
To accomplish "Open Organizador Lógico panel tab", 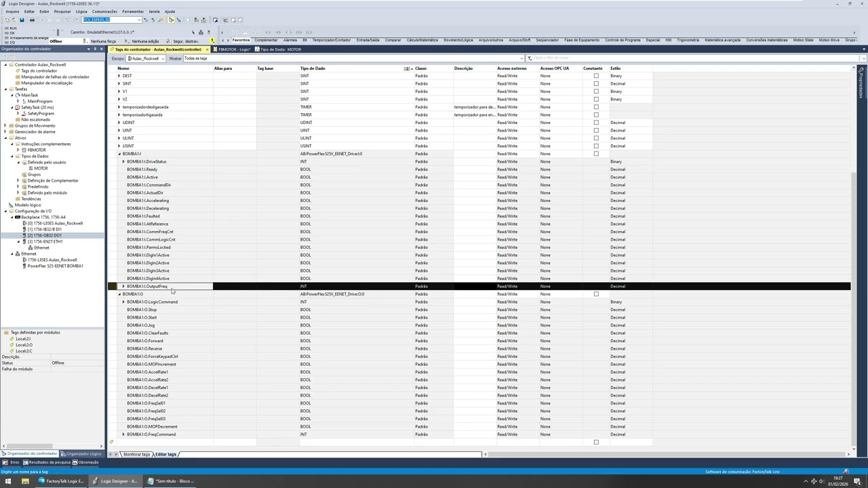I will coord(83,453).
